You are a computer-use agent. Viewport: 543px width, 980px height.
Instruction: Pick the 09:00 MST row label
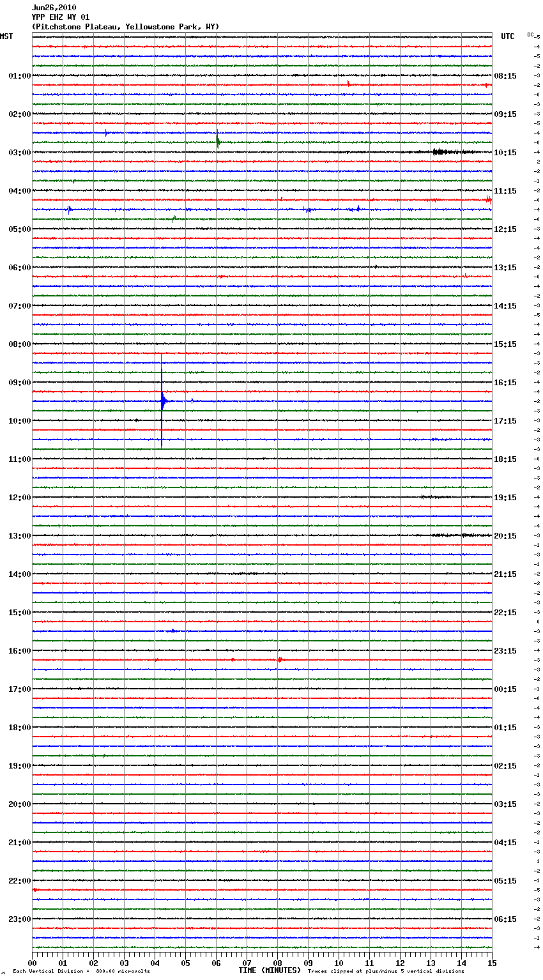click(19, 383)
